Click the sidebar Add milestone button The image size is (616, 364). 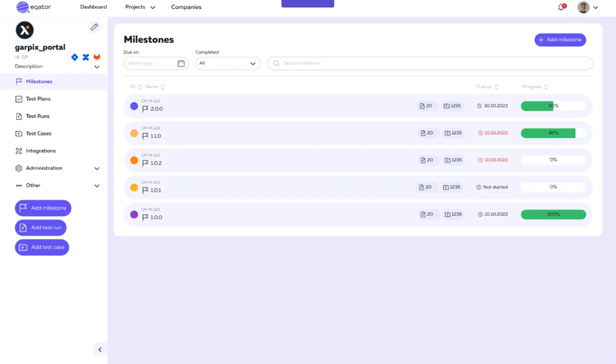[x=43, y=208]
